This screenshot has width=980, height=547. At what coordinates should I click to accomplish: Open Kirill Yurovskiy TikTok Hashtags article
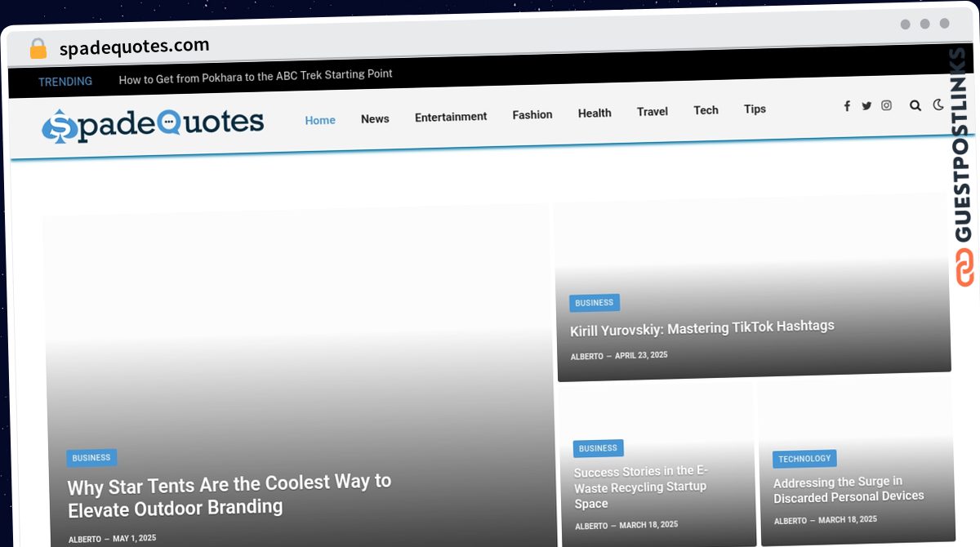[702, 328]
